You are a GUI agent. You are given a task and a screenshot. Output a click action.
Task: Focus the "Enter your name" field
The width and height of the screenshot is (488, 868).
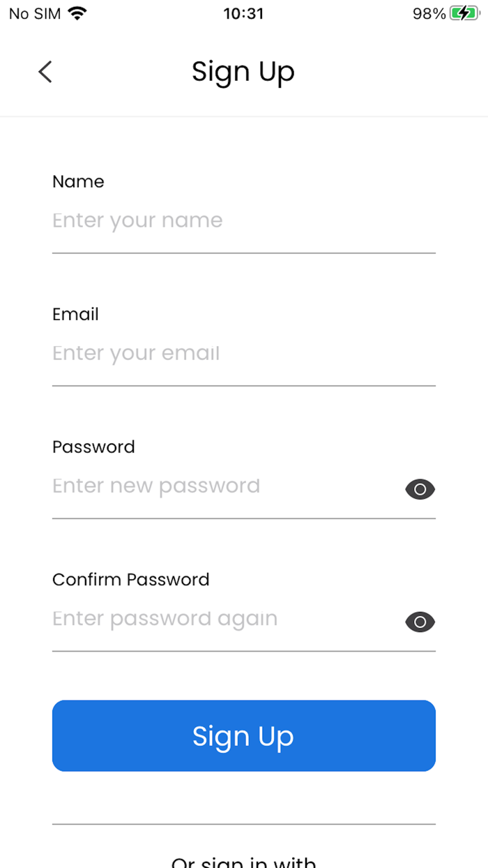230,220
